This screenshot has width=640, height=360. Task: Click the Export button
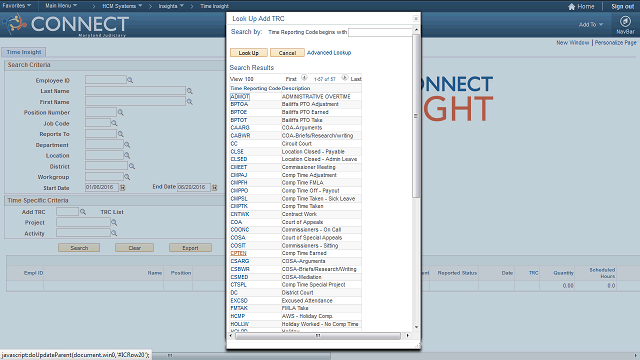pyautogui.click(x=190, y=248)
